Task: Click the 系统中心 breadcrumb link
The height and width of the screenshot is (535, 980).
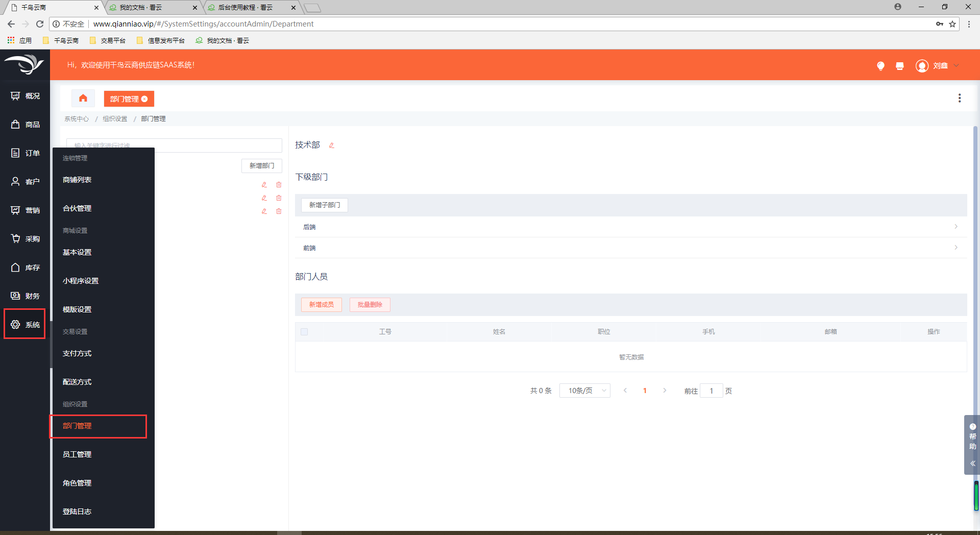Action: point(77,119)
